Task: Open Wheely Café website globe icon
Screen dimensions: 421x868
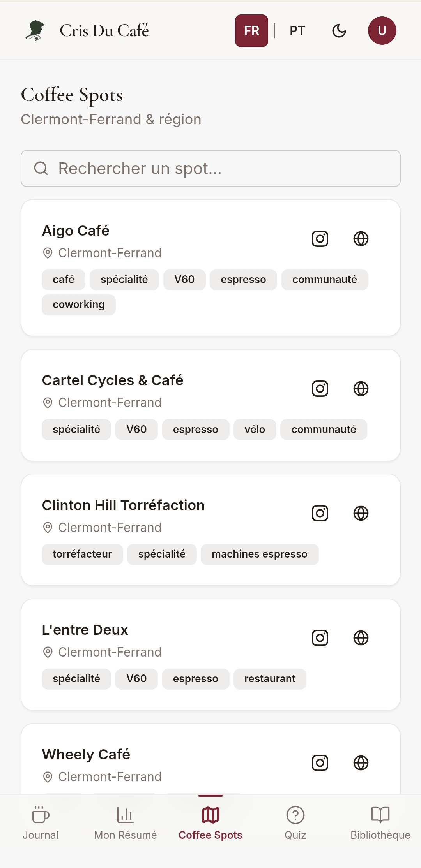Action: pos(361,763)
